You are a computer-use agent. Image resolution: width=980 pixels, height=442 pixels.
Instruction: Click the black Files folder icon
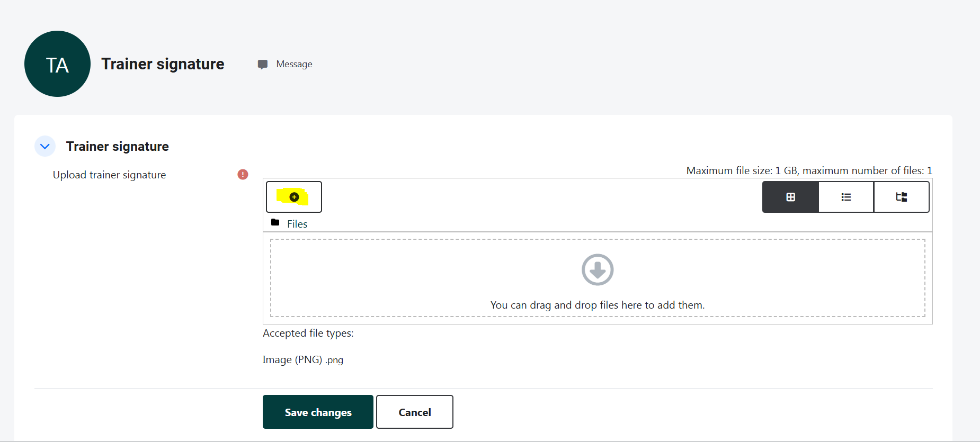(x=275, y=223)
